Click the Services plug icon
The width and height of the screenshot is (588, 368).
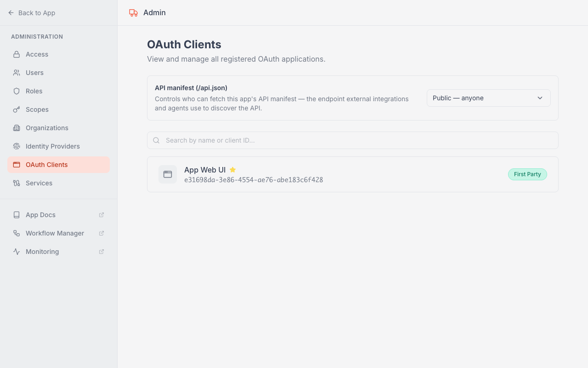pyautogui.click(x=17, y=183)
